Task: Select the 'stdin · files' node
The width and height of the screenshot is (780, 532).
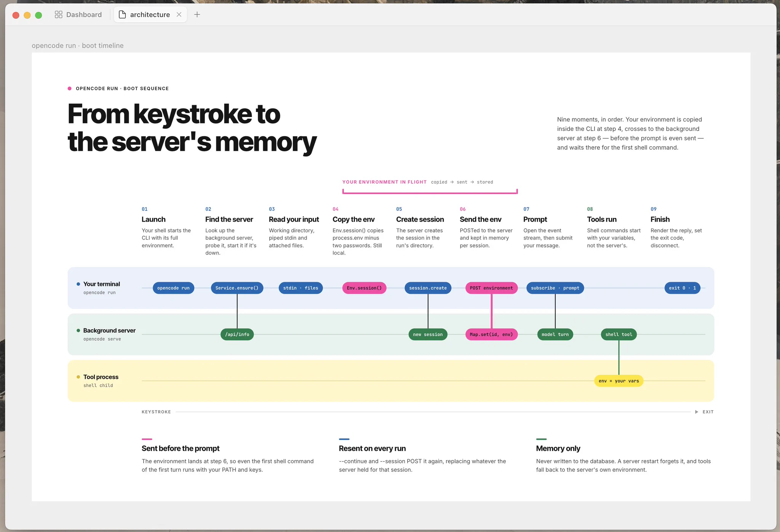Action: click(300, 288)
